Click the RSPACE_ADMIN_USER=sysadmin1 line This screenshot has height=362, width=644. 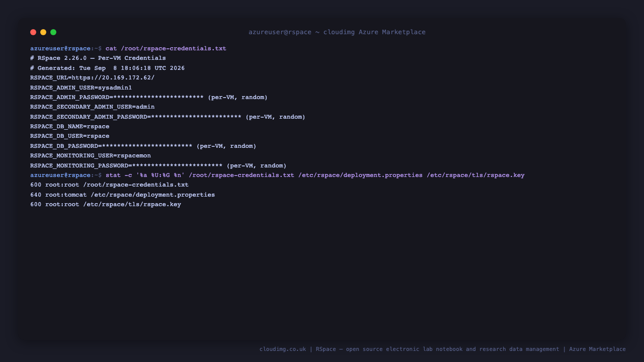[x=81, y=87]
